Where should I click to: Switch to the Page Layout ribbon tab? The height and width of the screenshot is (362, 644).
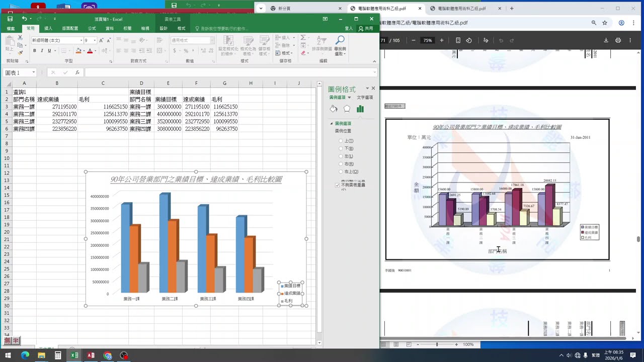pos(70,29)
